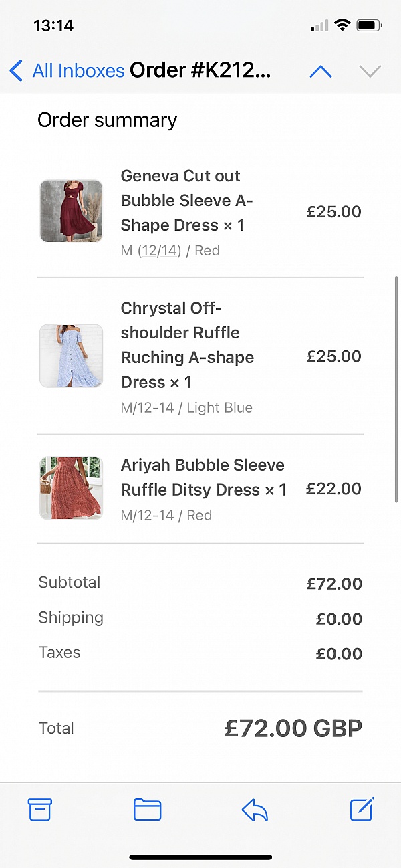Click the Order #K212 email subject title
This screenshot has width=401, height=868.
200,70
